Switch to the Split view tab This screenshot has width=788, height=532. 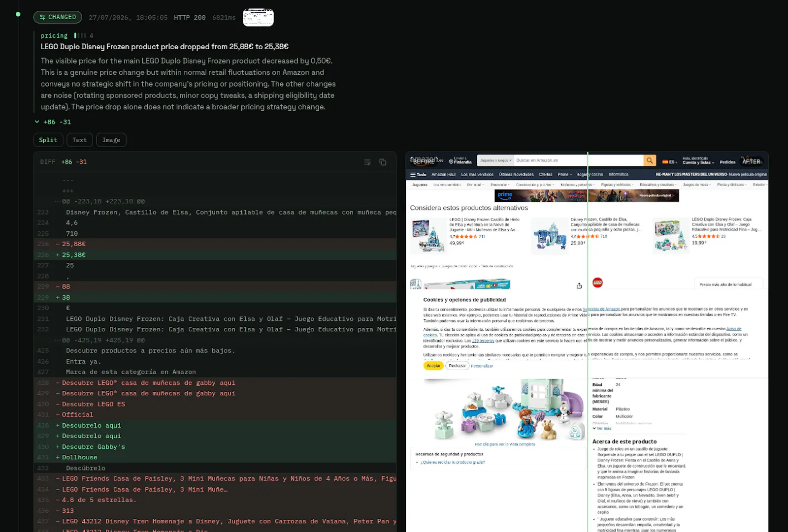tap(48, 140)
